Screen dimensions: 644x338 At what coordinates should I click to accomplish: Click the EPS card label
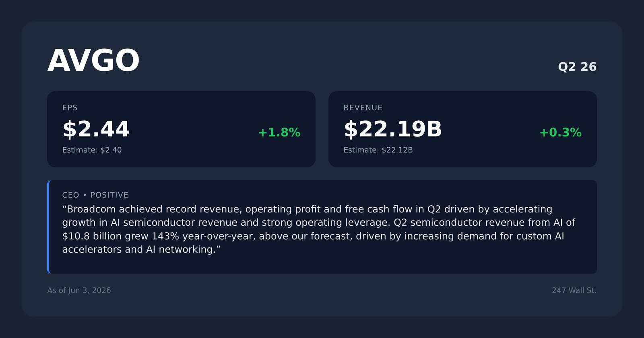click(x=70, y=108)
